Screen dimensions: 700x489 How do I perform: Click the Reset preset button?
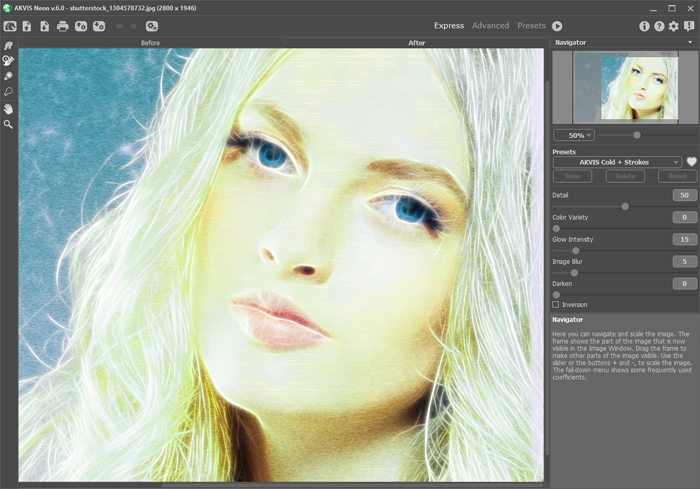click(677, 176)
